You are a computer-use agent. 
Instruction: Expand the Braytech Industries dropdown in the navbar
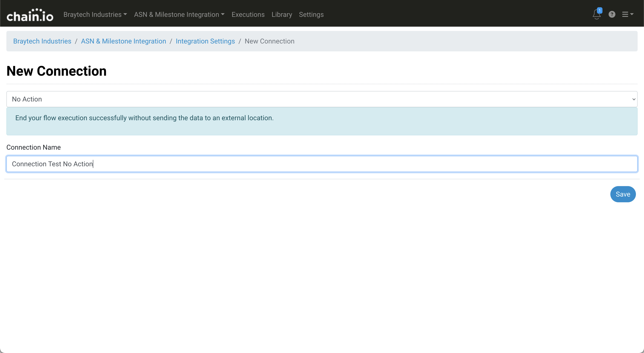point(95,14)
